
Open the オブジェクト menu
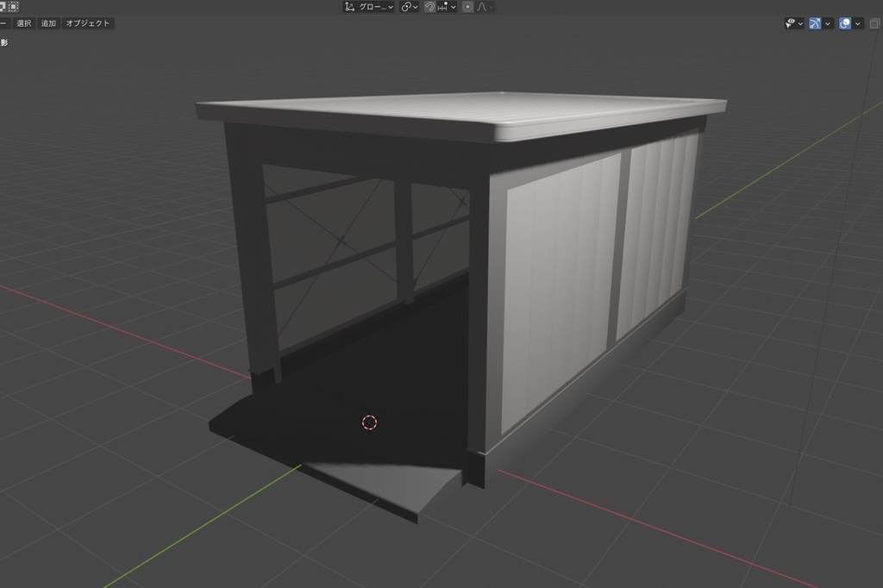(88, 23)
